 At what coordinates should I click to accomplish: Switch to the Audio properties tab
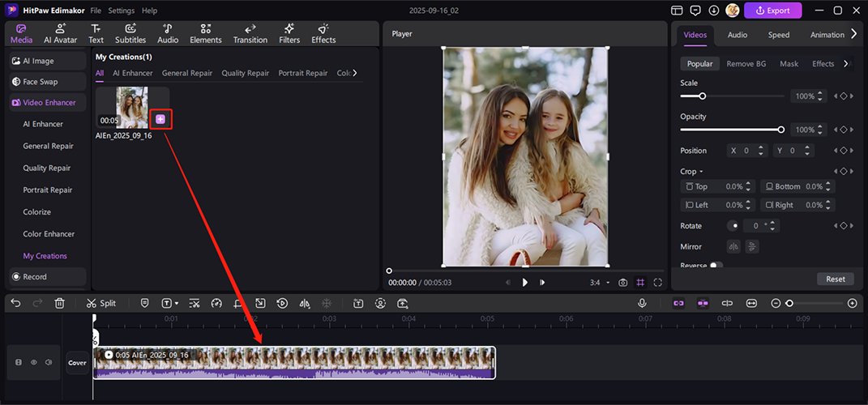tap(737, 35)
